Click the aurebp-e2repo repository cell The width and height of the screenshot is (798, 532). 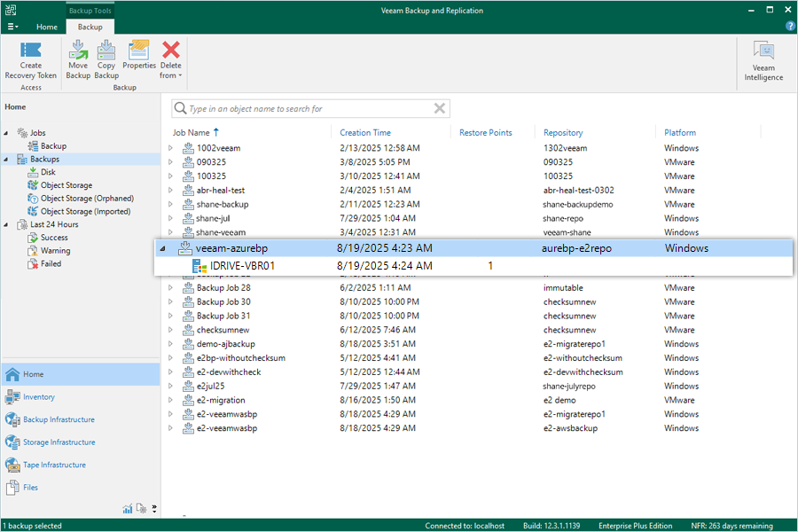point(576,248)
